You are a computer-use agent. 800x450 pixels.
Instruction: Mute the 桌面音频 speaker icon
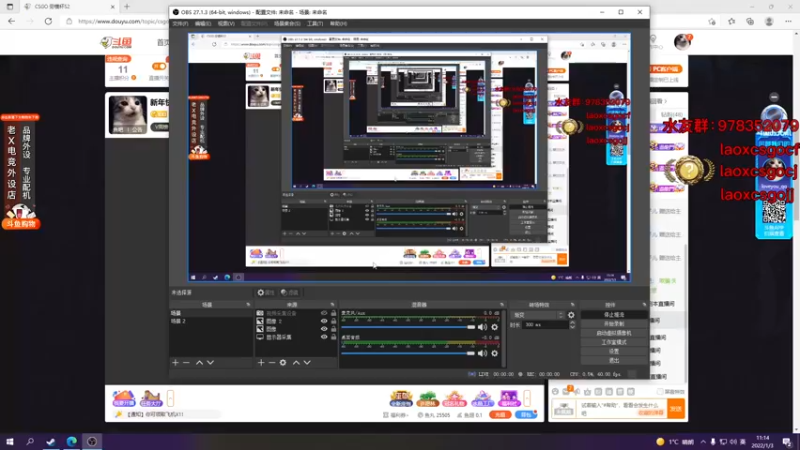tap(482, 353)
